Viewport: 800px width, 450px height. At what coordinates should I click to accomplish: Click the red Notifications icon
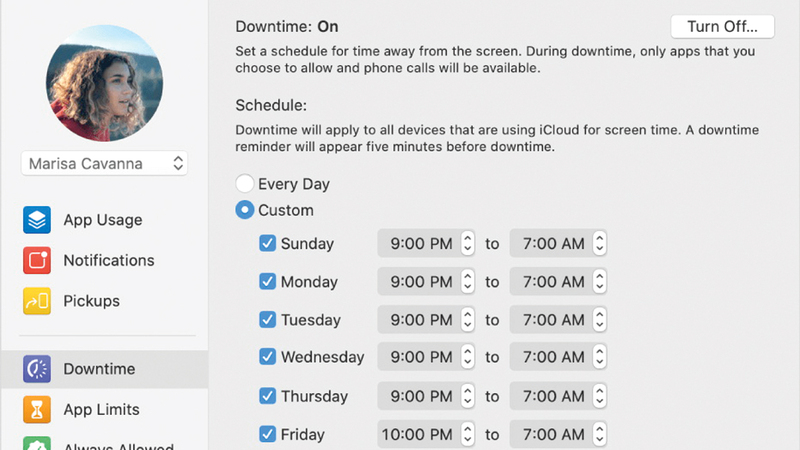tap(37, 260)
